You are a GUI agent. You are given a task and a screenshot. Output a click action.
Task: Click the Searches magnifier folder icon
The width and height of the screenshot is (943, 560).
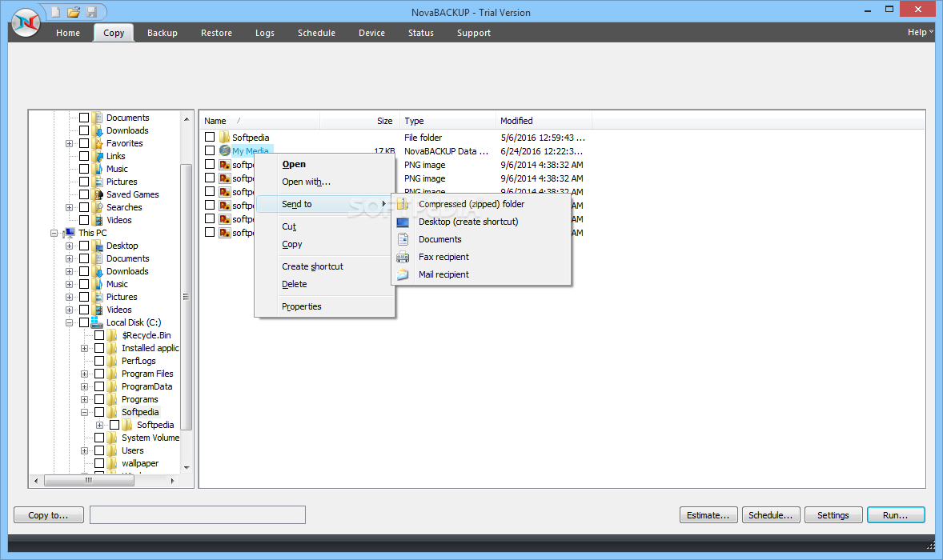98,207
